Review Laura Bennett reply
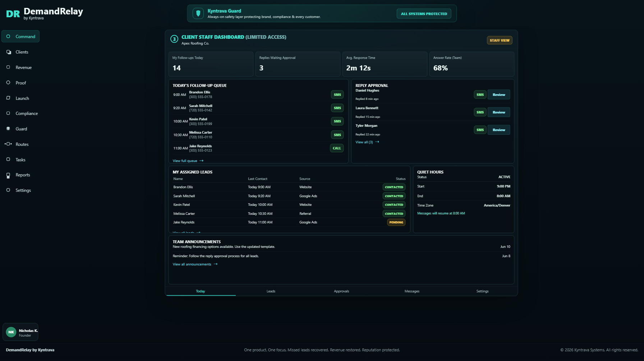The image size is (644, 361). pyautogui.click(x=499, y=112)
